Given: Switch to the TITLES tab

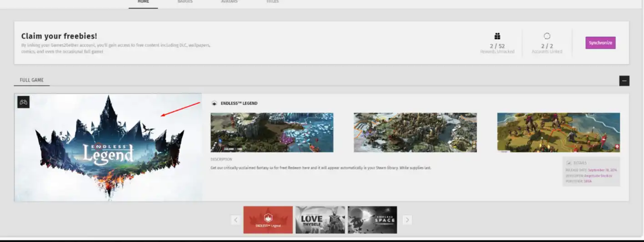Looking at the screenshot, I should click(273, 2).
